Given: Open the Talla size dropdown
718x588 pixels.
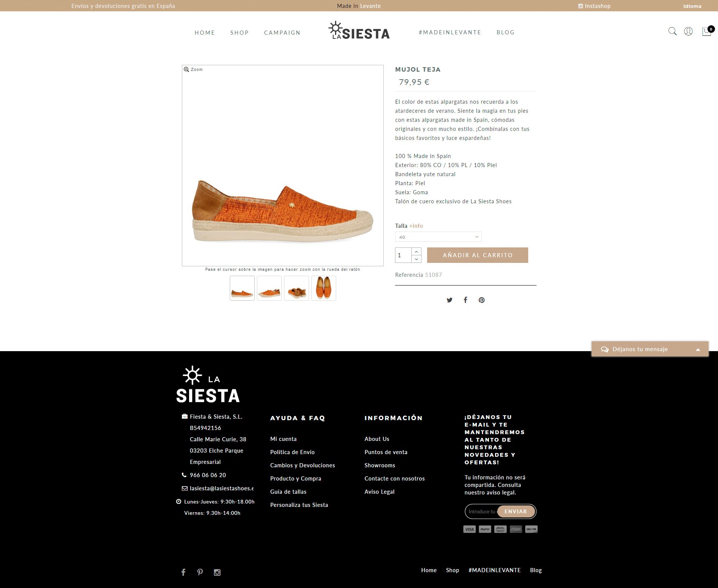Looking at the screenshot, I should pyautogui.click(x=438, y=237).
